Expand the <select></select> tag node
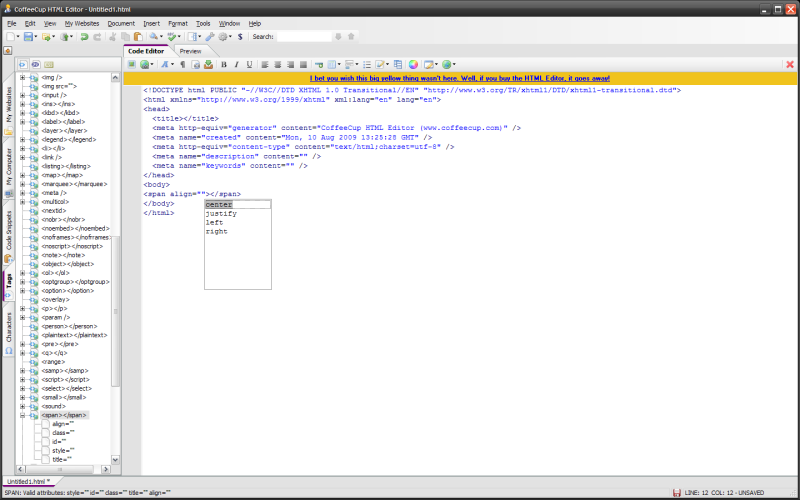The image size is (800, 500). (x=22, y=388)
